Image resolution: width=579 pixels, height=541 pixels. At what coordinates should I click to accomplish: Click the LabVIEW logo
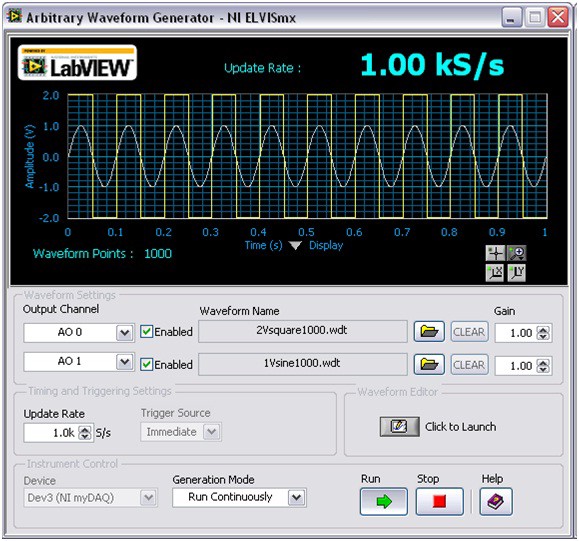point(77,63)
